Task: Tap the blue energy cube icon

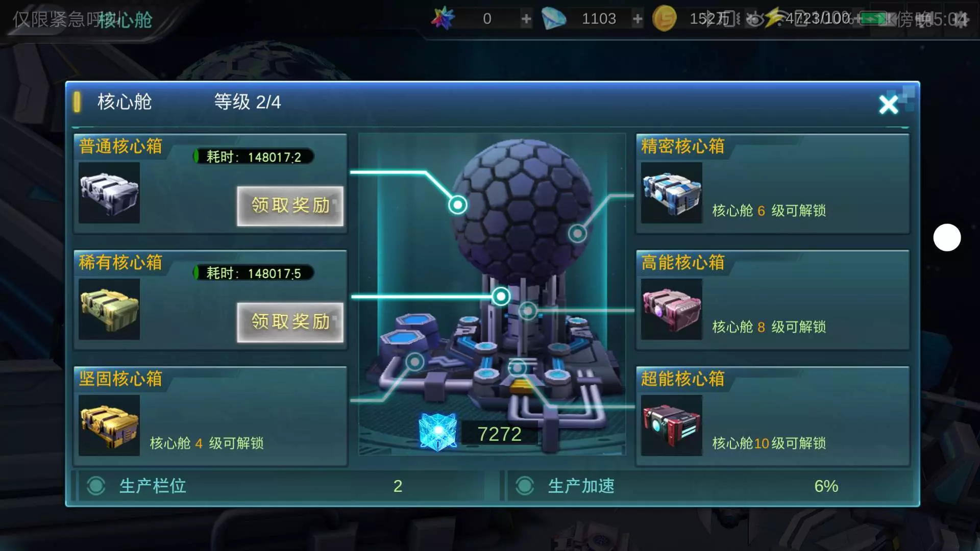Action: [x=437, y=432]
